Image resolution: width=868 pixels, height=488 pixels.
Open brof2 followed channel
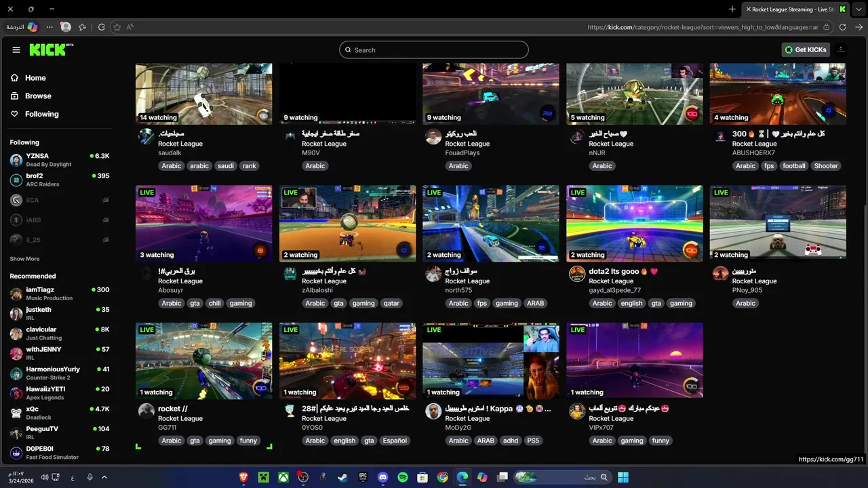tap(60, 180)
